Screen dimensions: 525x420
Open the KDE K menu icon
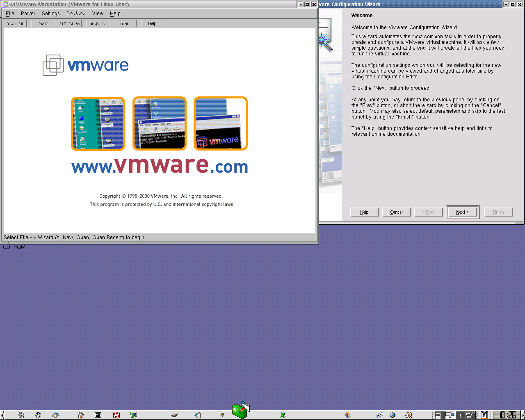click(x=21, y=415)
